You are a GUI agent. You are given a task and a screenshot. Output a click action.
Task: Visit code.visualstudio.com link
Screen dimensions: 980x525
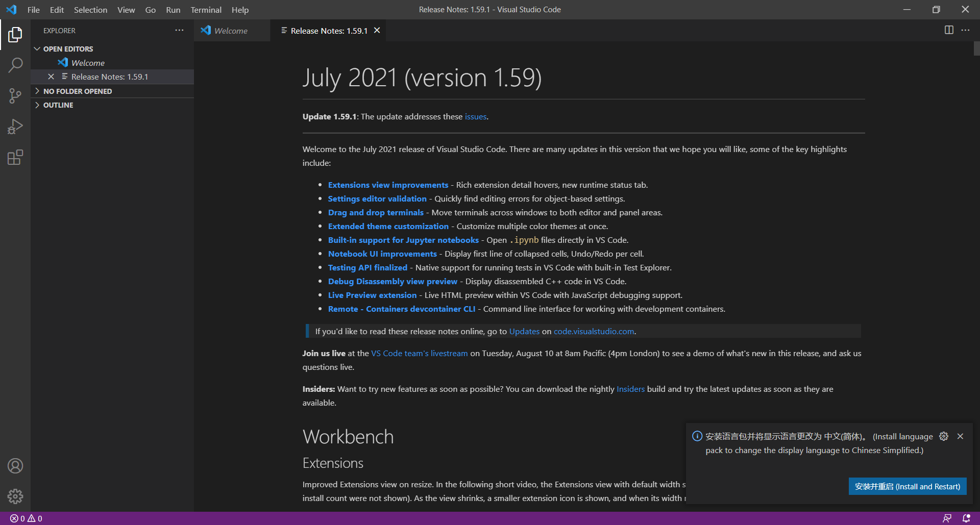(594, 332)
